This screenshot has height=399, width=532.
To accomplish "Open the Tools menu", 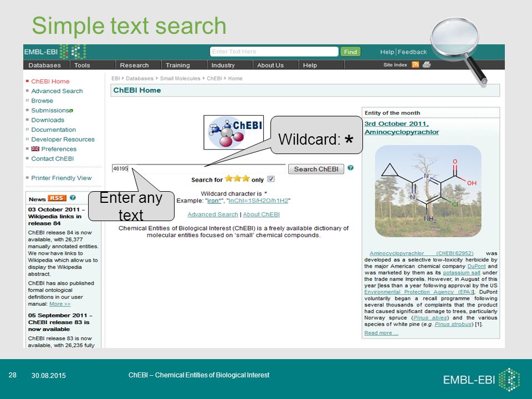I will 82,65.
